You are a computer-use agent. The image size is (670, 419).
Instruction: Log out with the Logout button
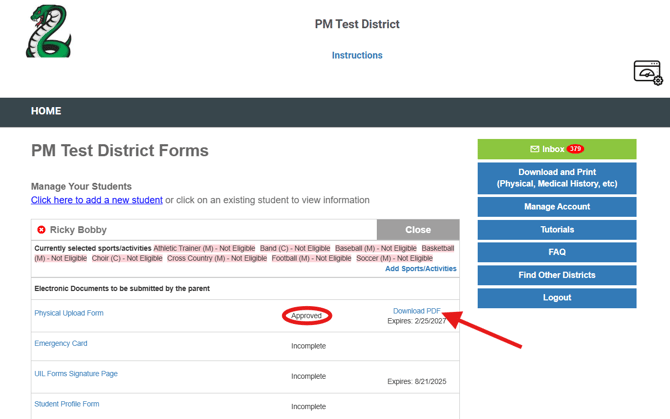(557, 298)
